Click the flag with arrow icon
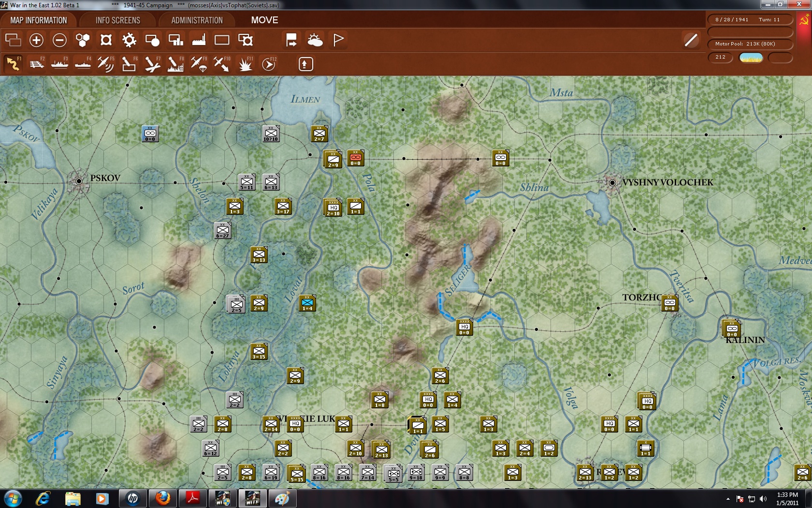The height and width of the screenshot is (508, 812). [291, 40]
